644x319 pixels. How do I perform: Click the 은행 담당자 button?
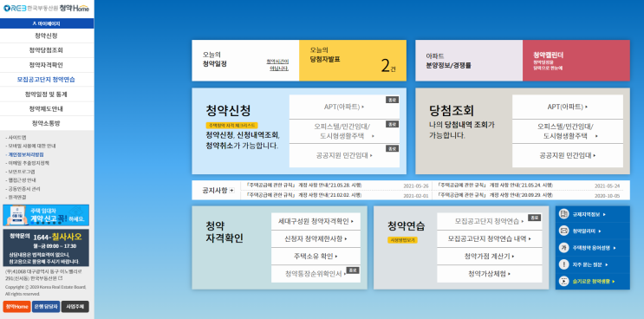(46, 307)
